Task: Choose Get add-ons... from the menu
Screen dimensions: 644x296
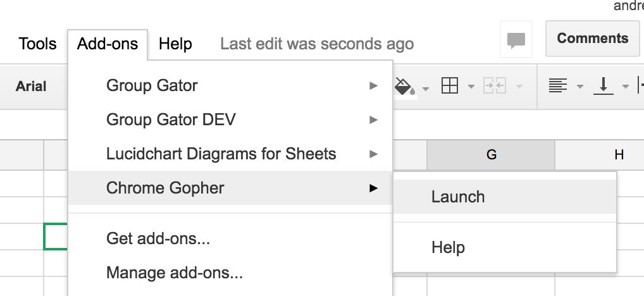Action: click(158, 238)
